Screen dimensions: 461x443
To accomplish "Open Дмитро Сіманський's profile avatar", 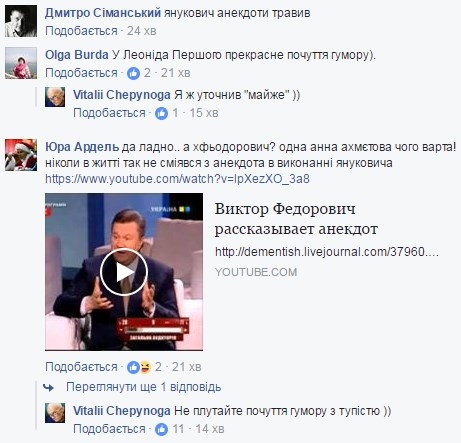I will click(21, 21).
